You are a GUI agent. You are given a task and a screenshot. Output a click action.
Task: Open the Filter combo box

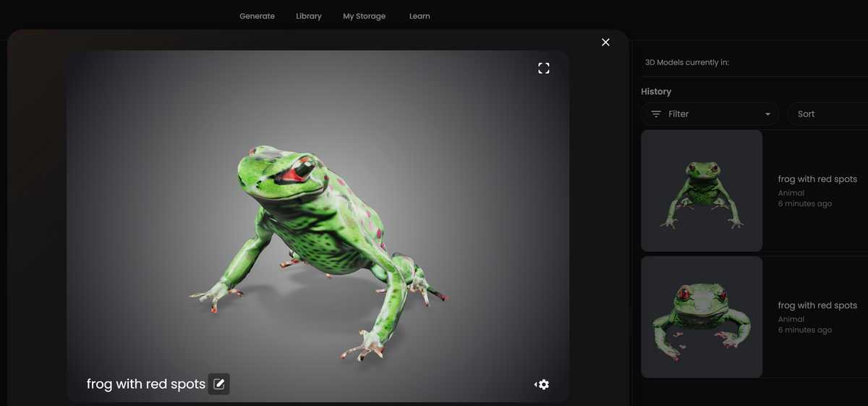[710, 114]
